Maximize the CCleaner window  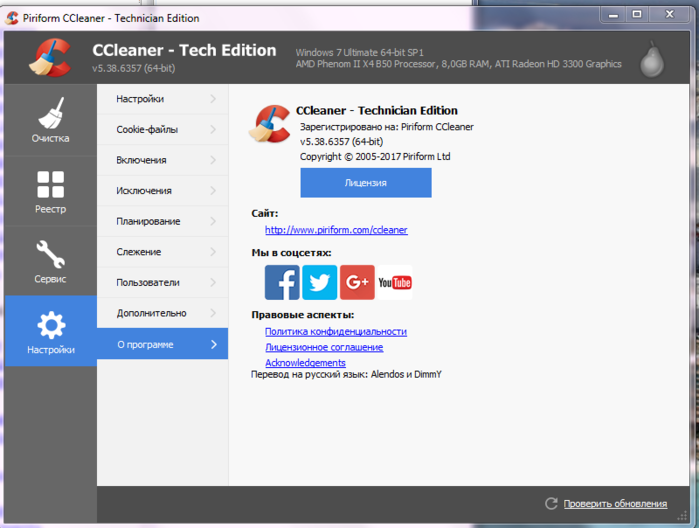pyautogui.click(x=637, y=15)
